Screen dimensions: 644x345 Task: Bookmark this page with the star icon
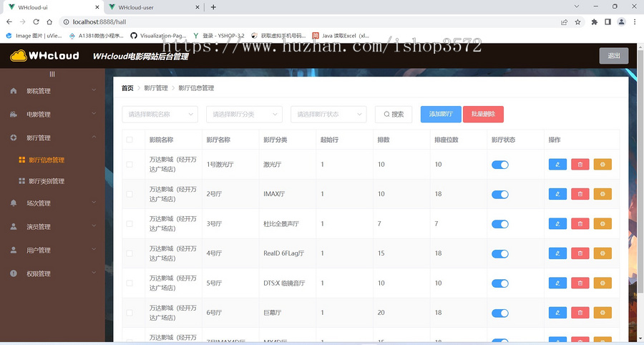578,21
